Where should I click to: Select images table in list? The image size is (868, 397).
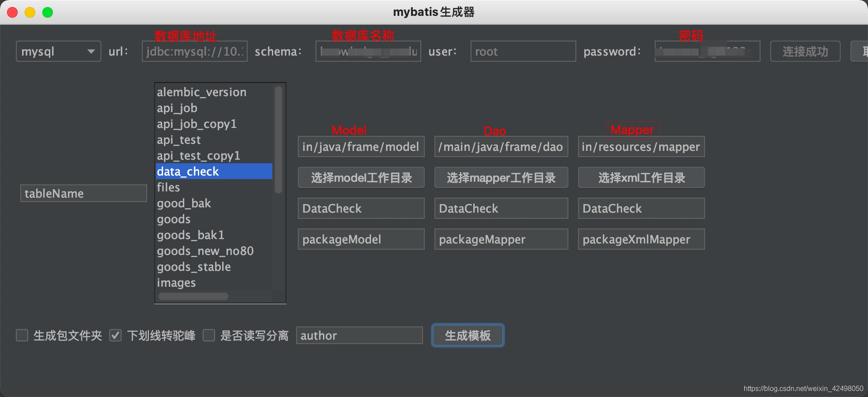pos(214,282)
